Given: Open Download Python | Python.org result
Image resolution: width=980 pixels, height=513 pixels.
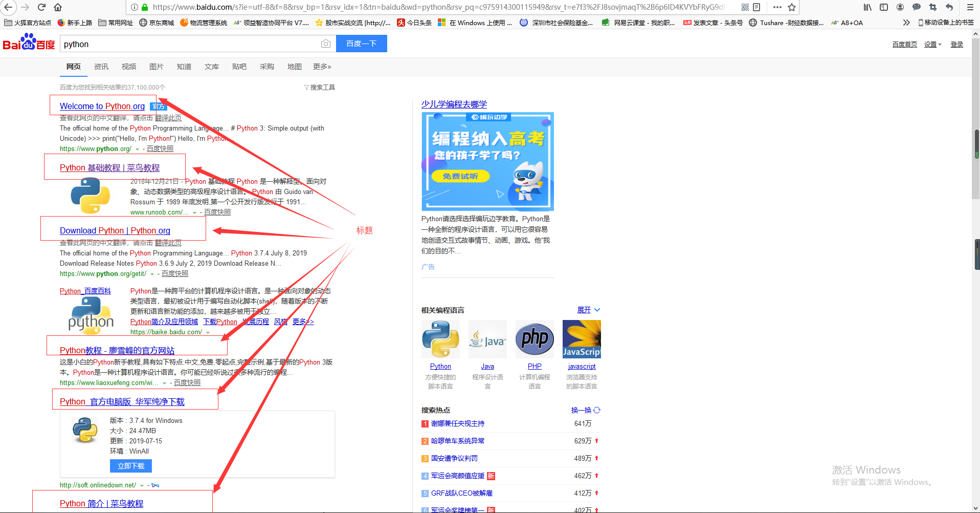Looking at the screenshot, I should point(115,230).
